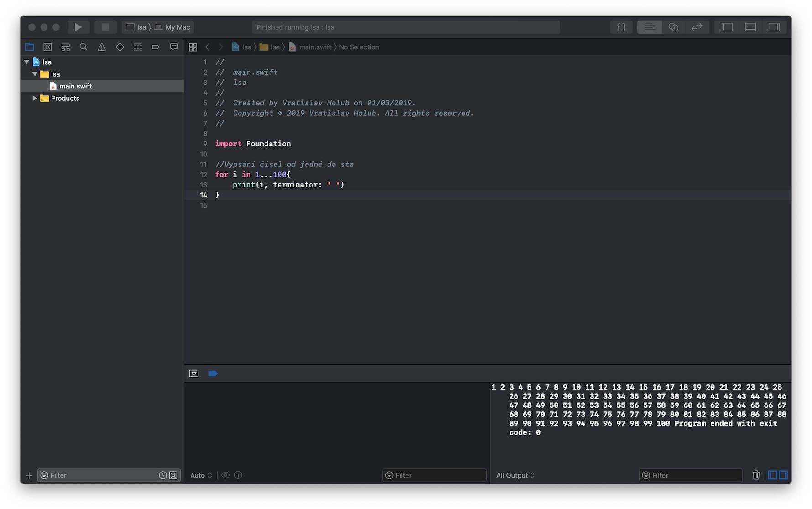Image resolution: width=812 pixels, height=509 pixels.
Task: Select the Products folder row
Action: tap(102, 98)
